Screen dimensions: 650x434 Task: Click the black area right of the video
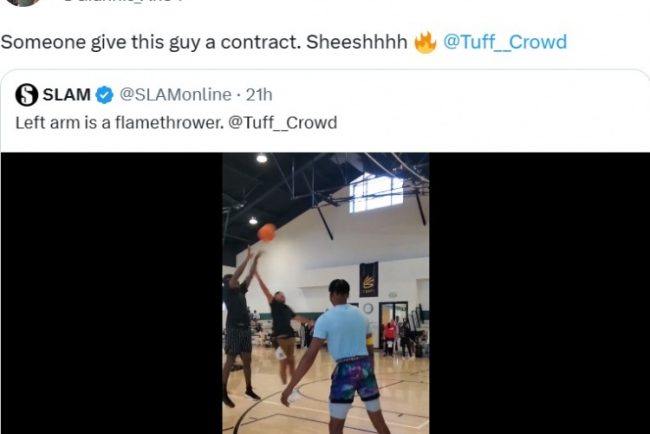point(539,293)
